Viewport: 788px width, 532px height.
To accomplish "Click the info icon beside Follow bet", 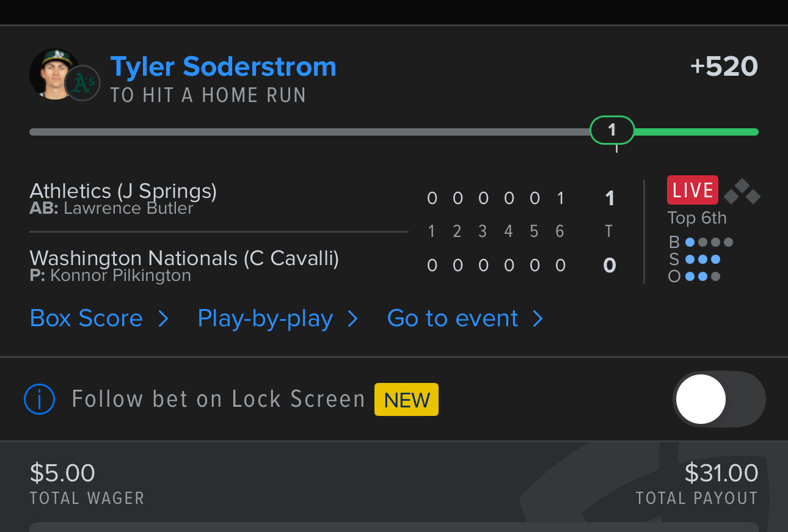I will pyautogui.click(x=40, y=399).
